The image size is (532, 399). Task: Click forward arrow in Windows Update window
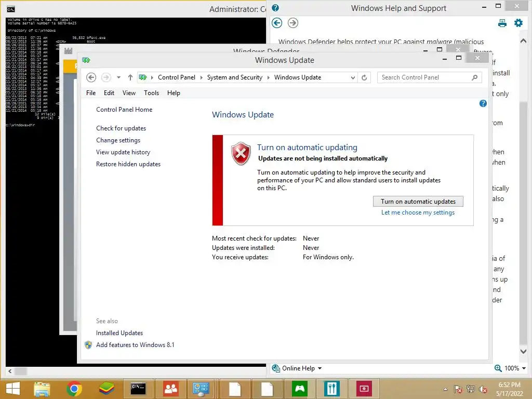[106, 77]
